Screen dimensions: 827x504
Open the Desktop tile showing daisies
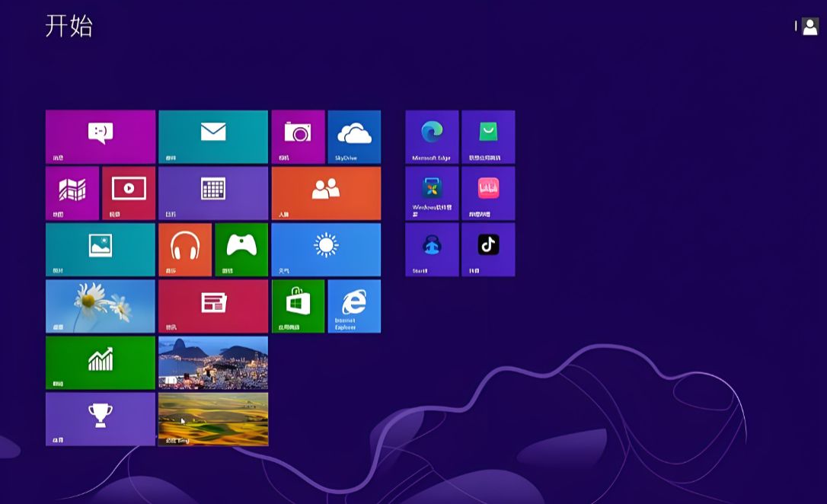[101, 306]
